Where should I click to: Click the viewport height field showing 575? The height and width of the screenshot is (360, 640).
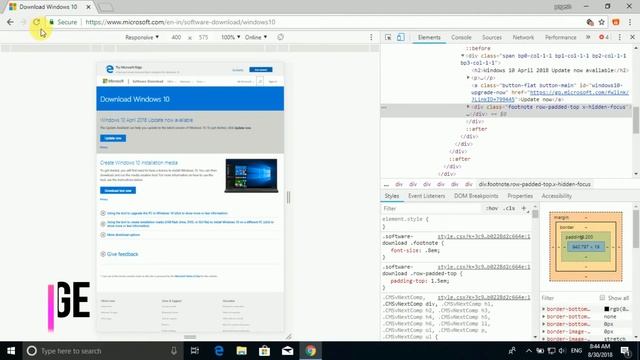pyautogui.click(x=203, y=37)
